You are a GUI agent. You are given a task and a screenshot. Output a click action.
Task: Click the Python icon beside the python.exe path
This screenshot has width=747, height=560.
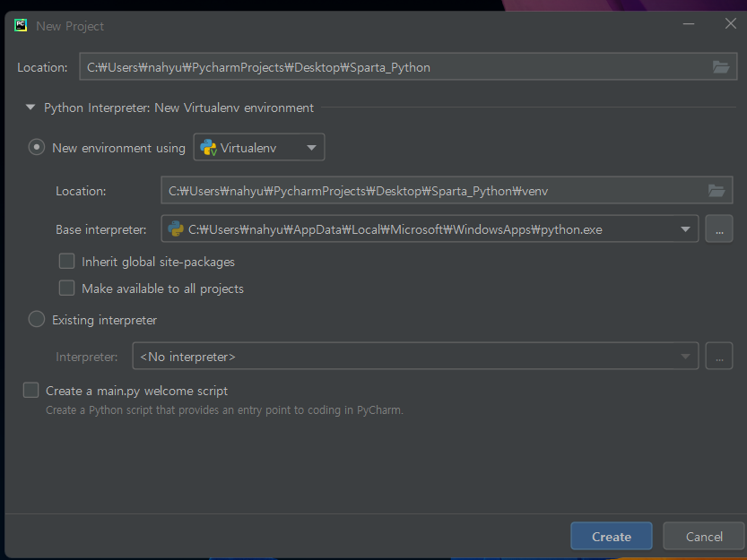click(x=176, y=229)
